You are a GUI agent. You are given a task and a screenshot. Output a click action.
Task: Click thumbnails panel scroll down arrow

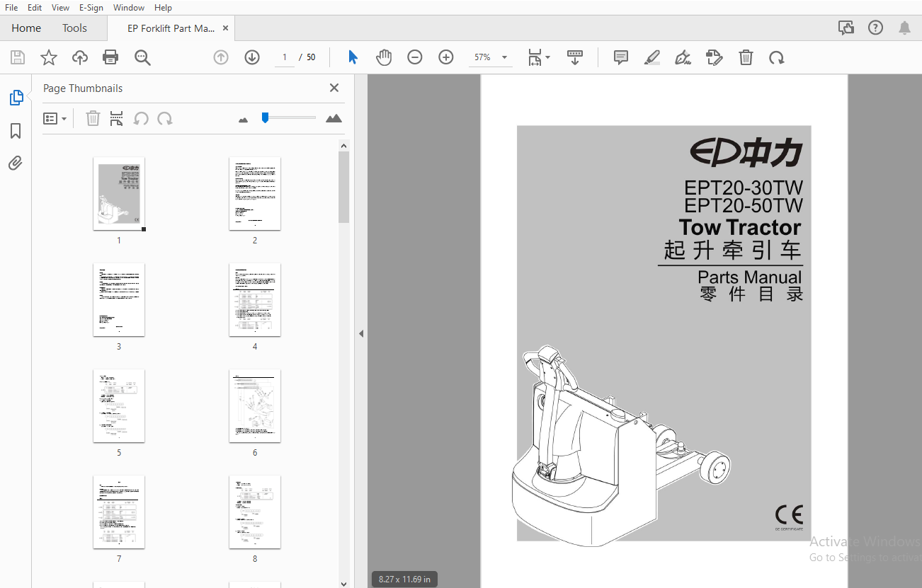(x=344, y=583)
